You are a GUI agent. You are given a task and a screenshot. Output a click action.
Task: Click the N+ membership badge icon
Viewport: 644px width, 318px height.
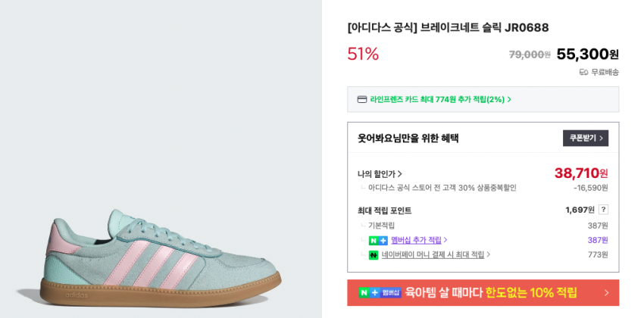coord(378,240)
